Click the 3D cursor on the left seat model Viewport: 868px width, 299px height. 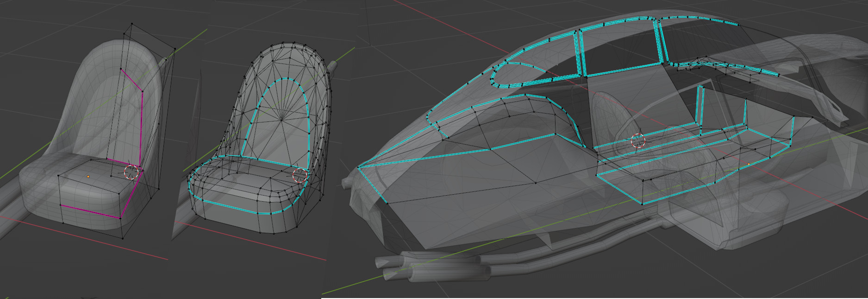(131, 172)
